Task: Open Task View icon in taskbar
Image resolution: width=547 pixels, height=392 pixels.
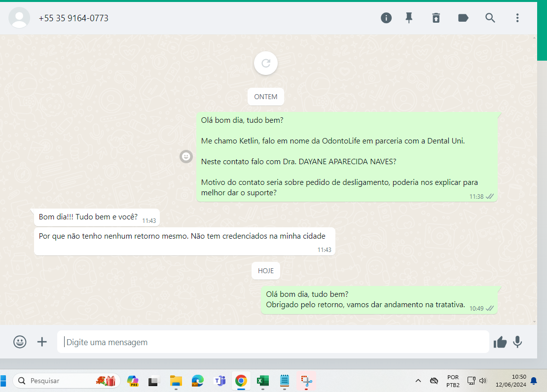Action: click(153, 381)
